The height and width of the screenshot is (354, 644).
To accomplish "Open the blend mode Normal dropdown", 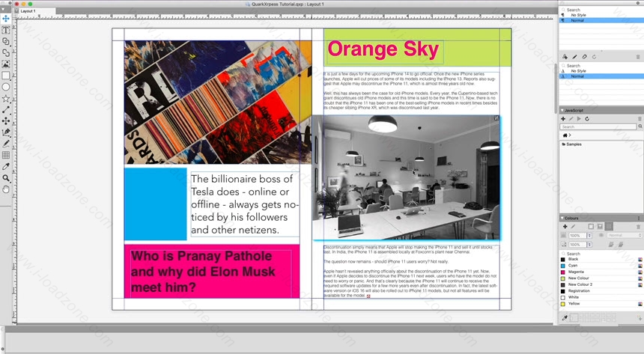I will click(625, 235).
